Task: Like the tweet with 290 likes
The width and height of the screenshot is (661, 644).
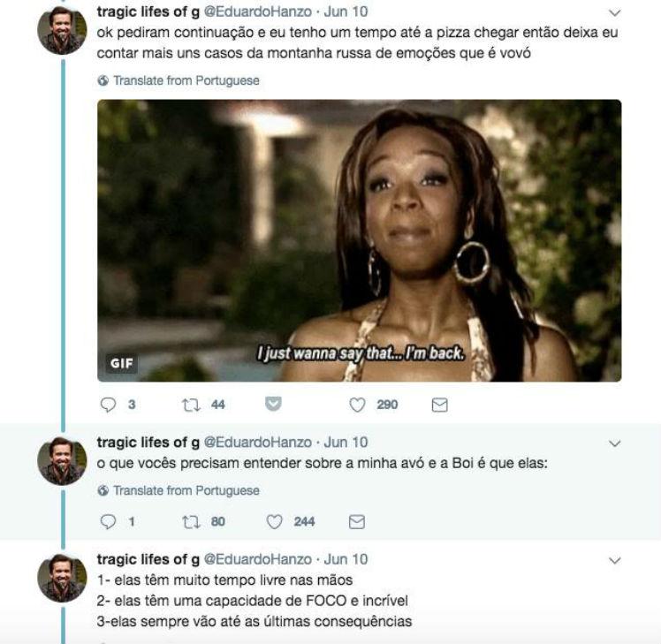Action: pyautogui.click(x=358, y=405)
